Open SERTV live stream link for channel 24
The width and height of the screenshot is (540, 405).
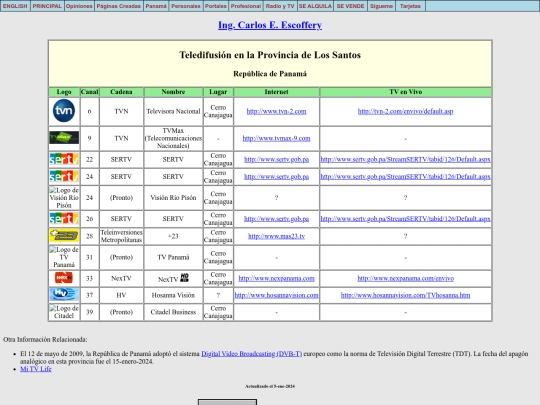[405, 177]
